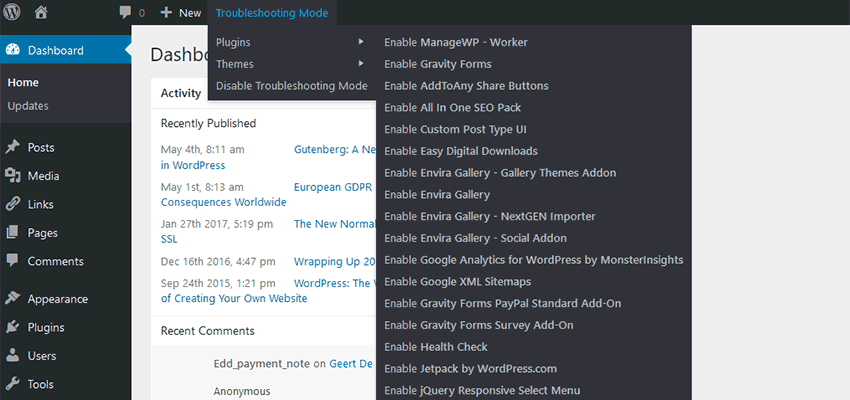Open the Troubleshooting Mode menu
This screenshot has height=400, width=850.
click(270, 13)
